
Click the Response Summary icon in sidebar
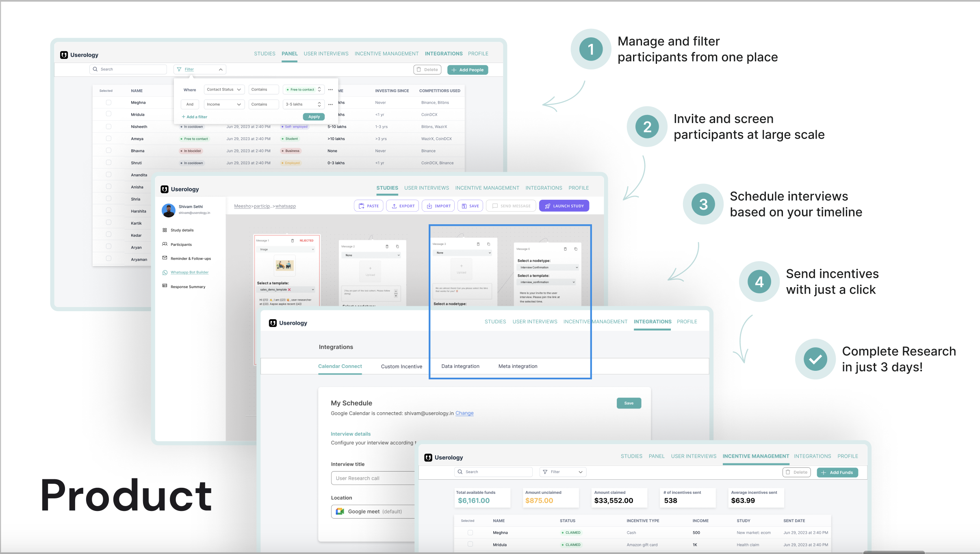(x=165, y=286)
